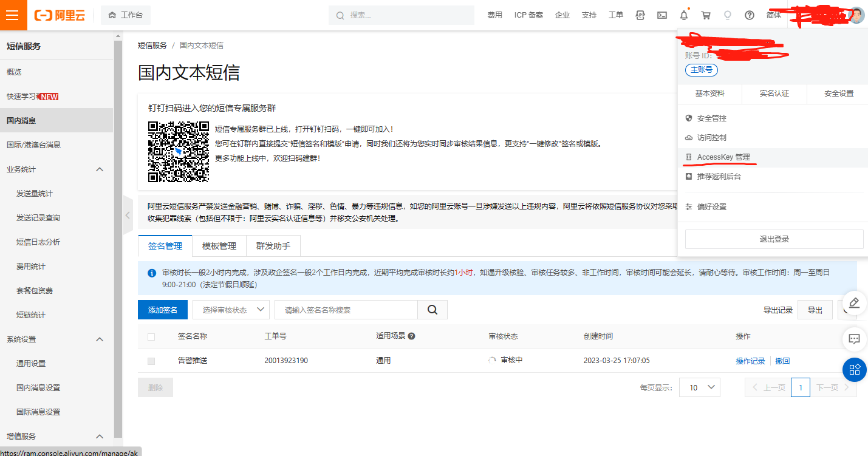Click the help question mark icon
This screenshot has height=456, width=868.
(x=750, y=15)
